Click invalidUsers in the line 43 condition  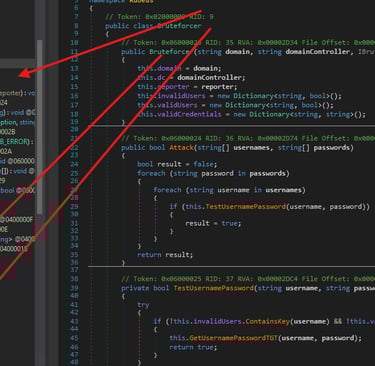(217, 321)
